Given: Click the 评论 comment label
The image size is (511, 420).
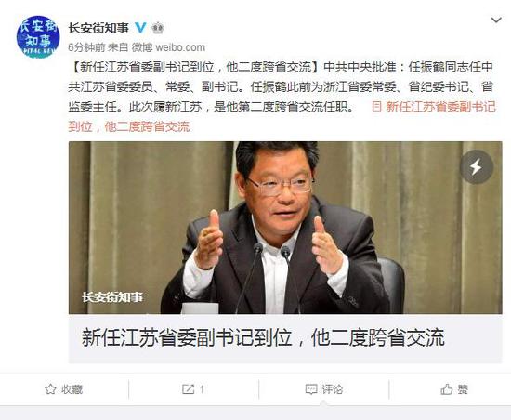Looking at the screenshot, I should [x=333, y=389].
